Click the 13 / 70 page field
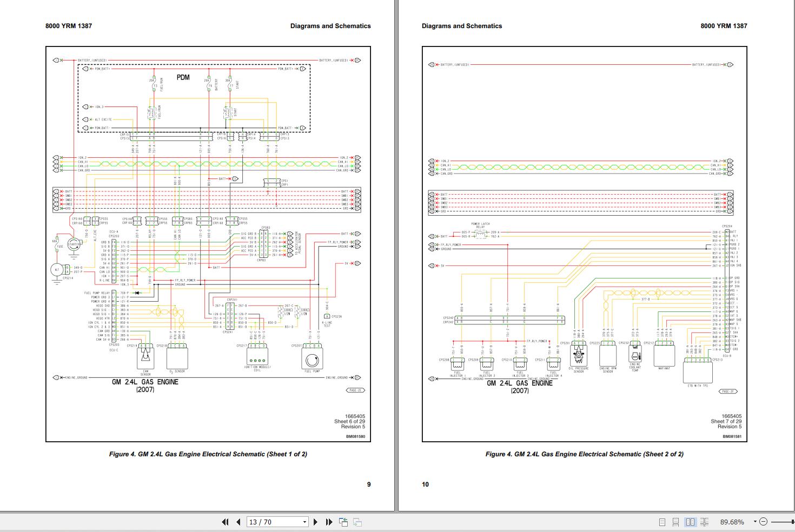The height and width of the screenshot is (532, 795). point(273,522)
